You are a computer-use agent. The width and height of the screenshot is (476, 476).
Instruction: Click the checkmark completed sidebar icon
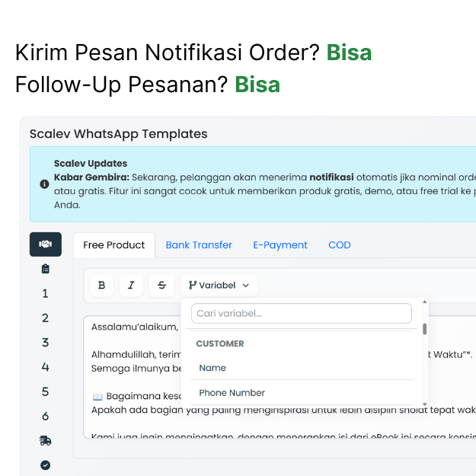(45, 465)
